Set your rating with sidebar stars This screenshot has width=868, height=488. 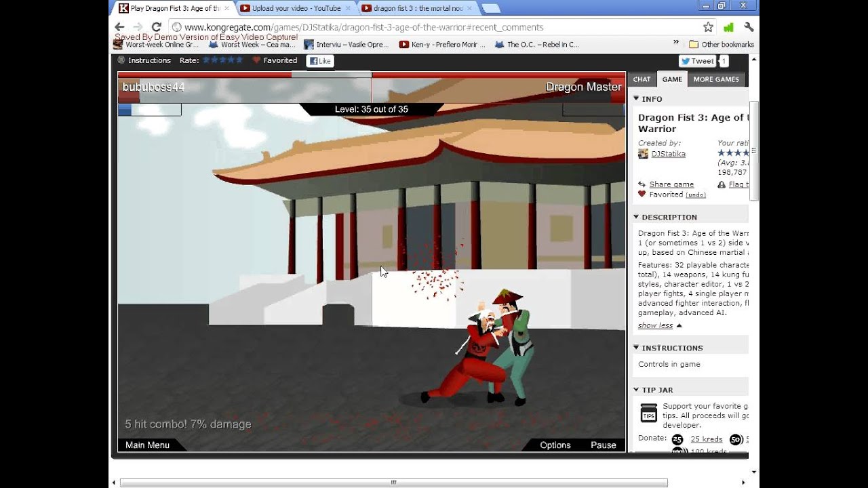click(733, 153)
